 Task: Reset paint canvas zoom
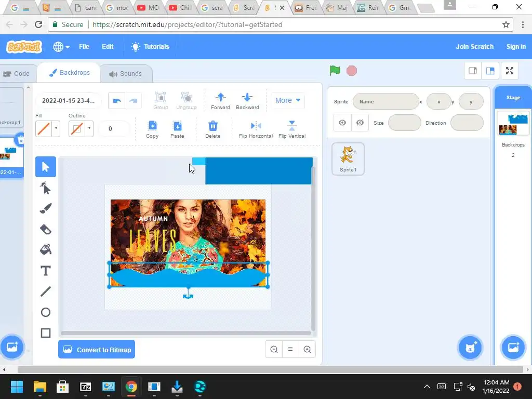[x=290, y=350]
